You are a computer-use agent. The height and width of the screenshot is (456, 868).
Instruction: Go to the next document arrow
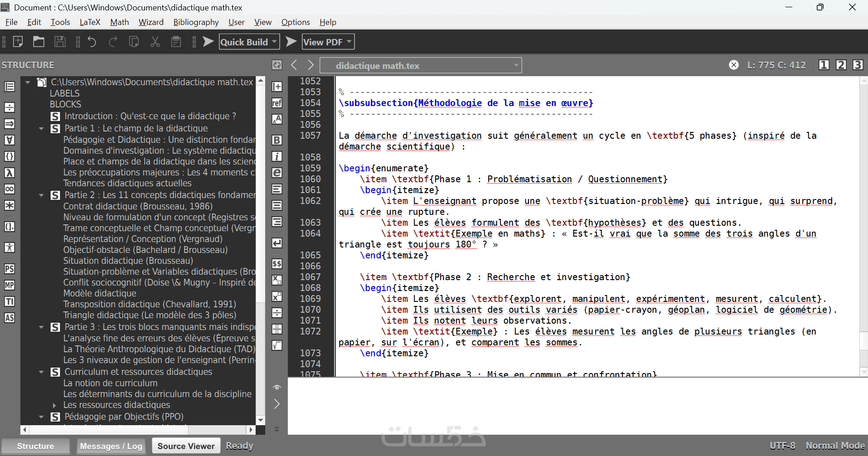pos(310,65)
